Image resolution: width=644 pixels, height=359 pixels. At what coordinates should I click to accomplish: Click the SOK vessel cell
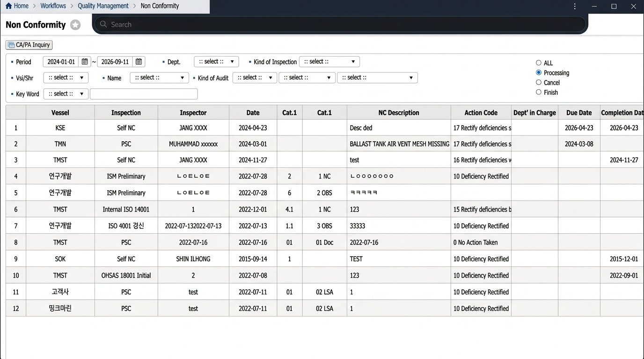pyautogui.click(x=60, y=259)
